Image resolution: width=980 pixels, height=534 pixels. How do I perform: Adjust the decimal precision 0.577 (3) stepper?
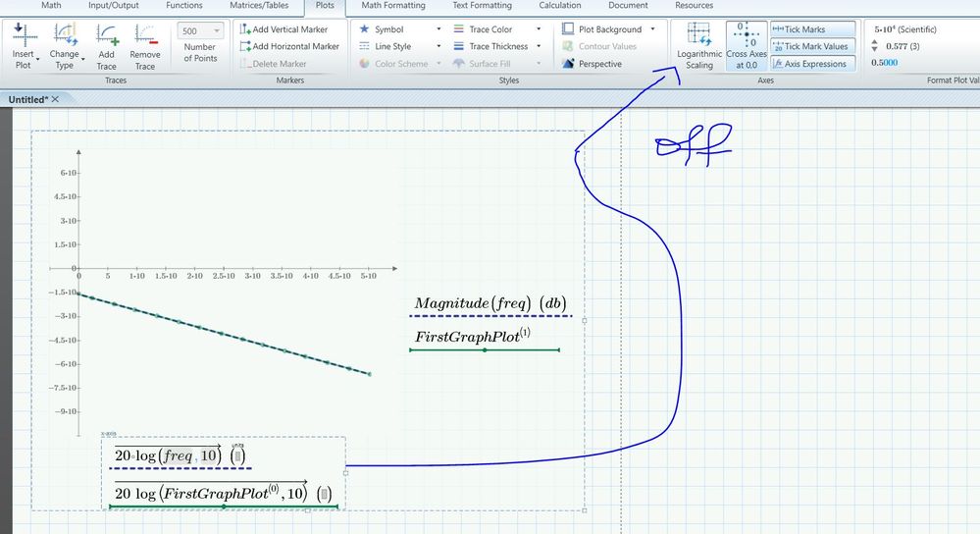pyautogui.click(x=874, y=46)
